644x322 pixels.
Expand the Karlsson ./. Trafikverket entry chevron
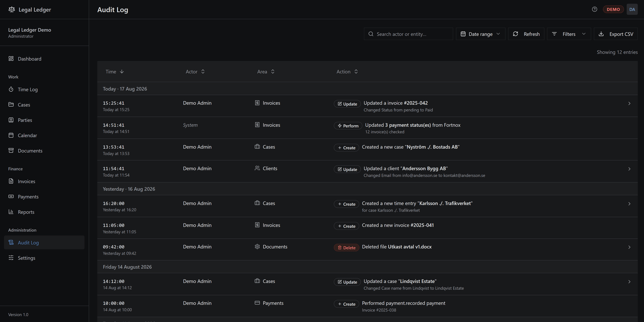pyautogui.click(x=629, y=204)
